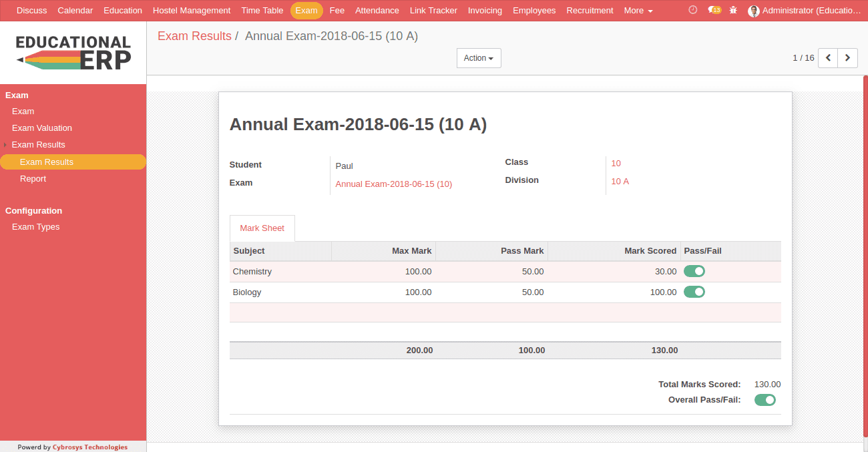Go to previous record arrow
The image size is (868, 452).
coord(828,58)
